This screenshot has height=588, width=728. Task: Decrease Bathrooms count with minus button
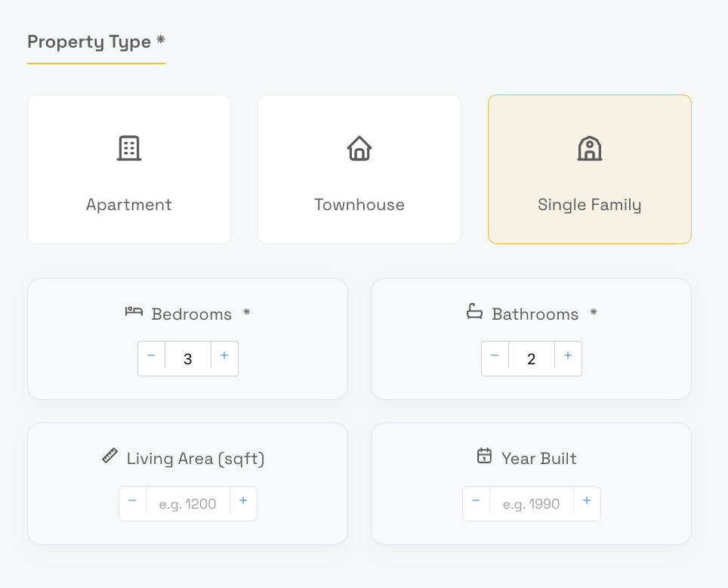tap(495, 358)
